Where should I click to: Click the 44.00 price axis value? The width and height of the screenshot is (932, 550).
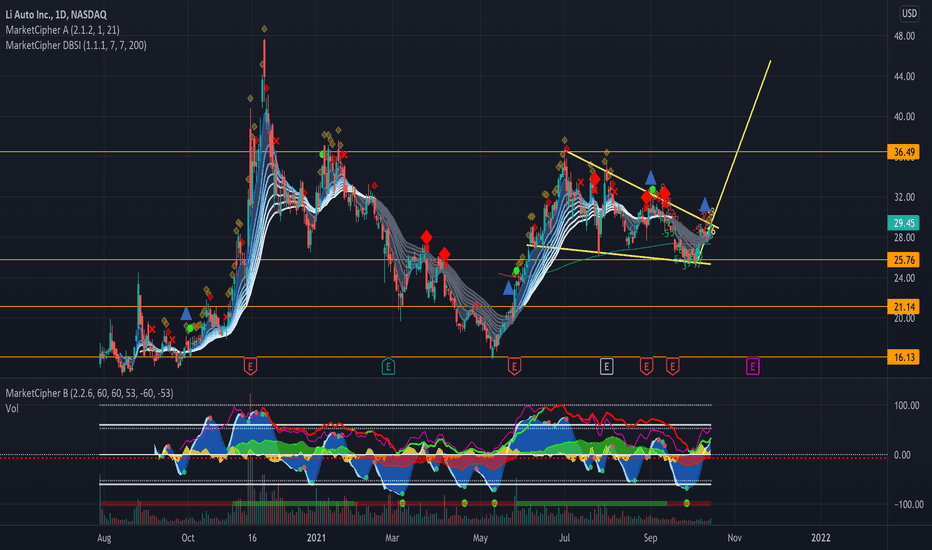[x=904, y=76]
